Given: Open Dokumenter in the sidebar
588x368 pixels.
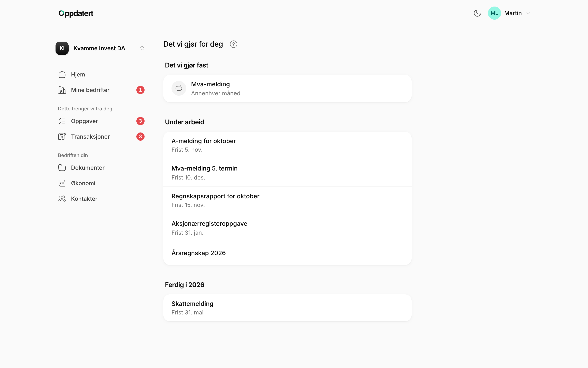Looking at the screenshot, I should (x=101, y=168).
